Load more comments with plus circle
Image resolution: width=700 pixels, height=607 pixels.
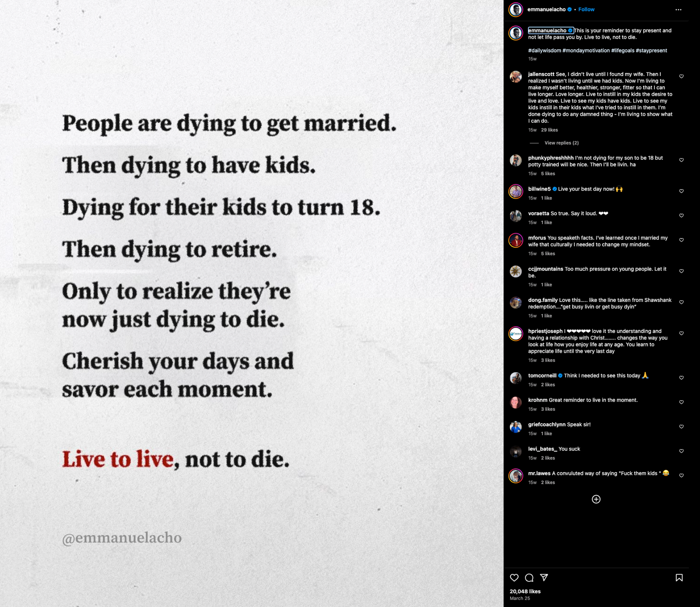[x=596, y=499]
